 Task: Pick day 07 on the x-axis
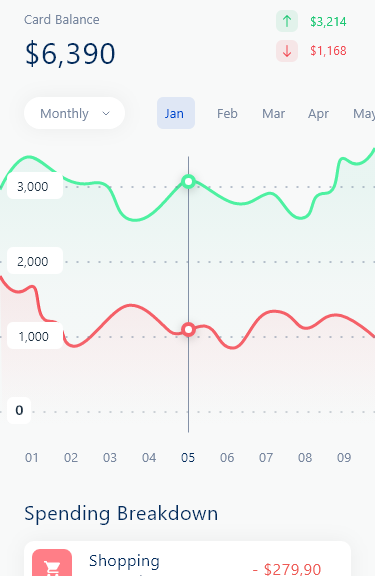pyautogui.click(x=266, y=458)
